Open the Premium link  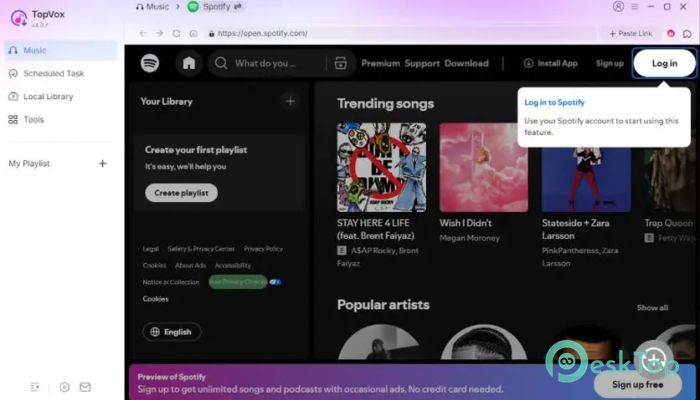(380, 63)
